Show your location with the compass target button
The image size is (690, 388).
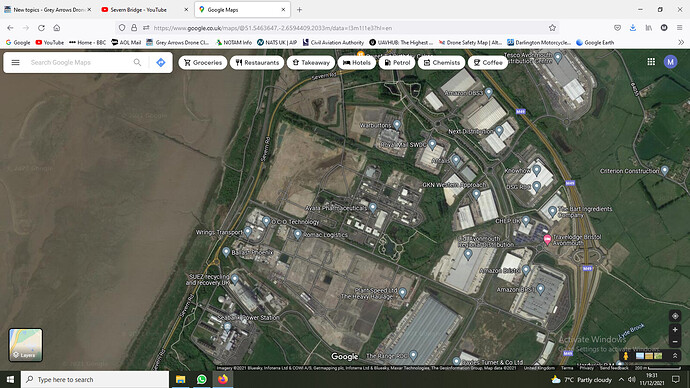point(675,316)
